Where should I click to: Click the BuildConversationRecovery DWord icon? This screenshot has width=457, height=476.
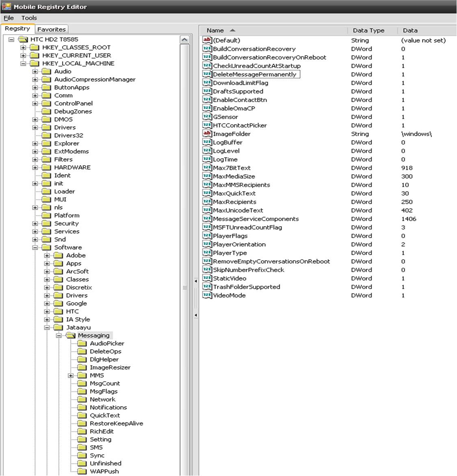[207, 49]
